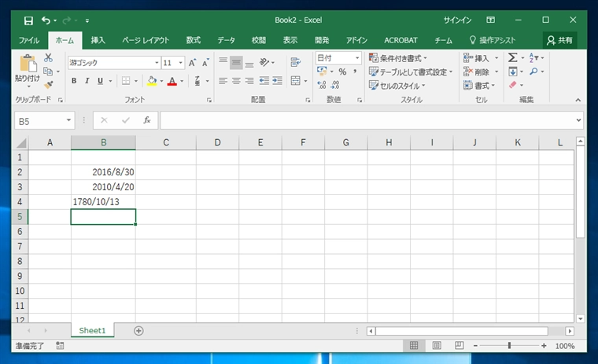Image resolution: width=598 pixels, height=364 pixels.
Task: Open the font size dropdown
Action: pyautogui.click(x=180, y=63)
